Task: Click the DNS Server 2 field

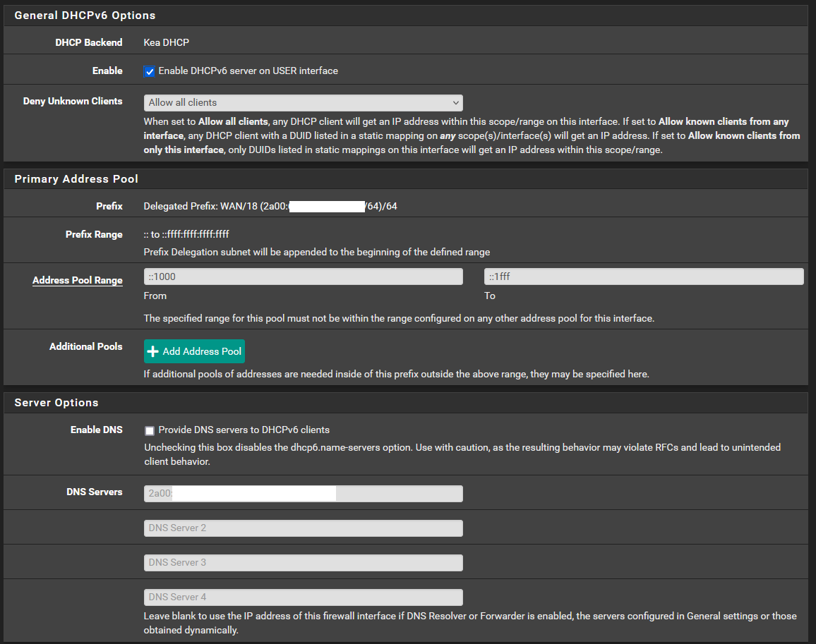Action: pos(304,528)
